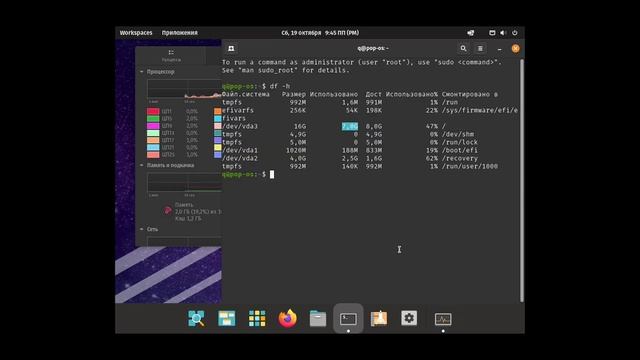Click the memory history graph in System Monitor
Viewport: 640px width, 360px height.
click(184, 182)
